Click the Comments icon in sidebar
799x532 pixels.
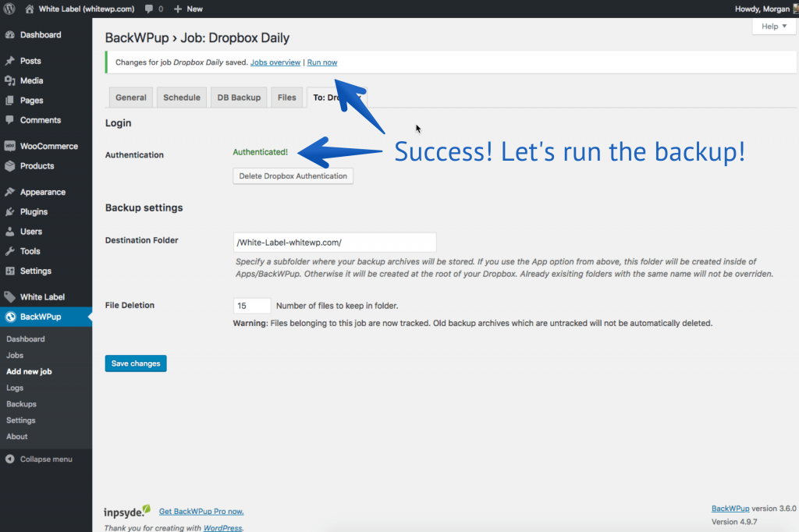tap(9, 120)
